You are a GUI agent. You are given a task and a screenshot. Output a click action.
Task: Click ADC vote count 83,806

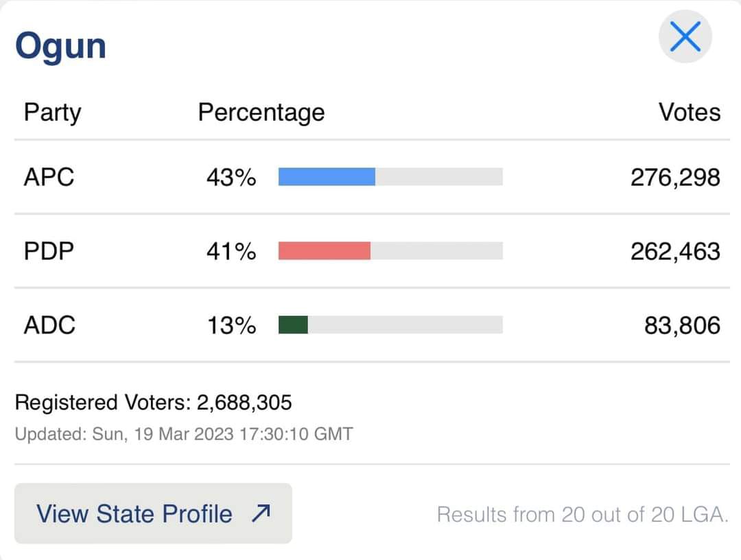(x=682, y=325)
